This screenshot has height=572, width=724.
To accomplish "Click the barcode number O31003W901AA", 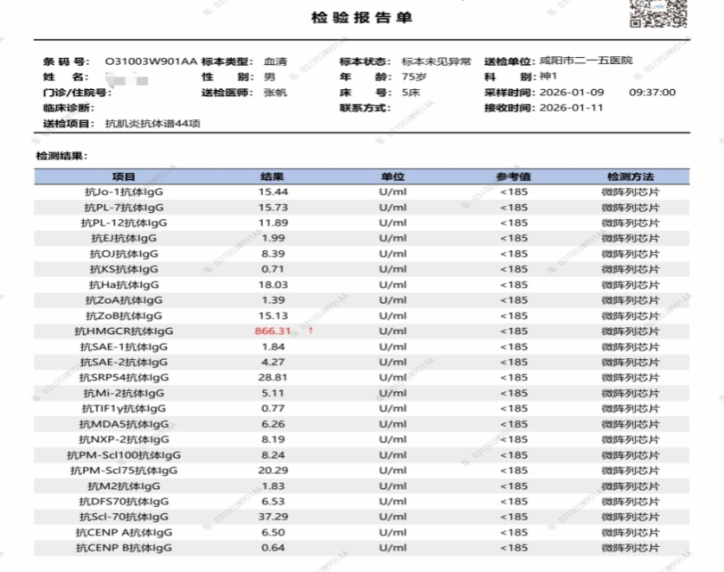I will click(x=151, y=62).
